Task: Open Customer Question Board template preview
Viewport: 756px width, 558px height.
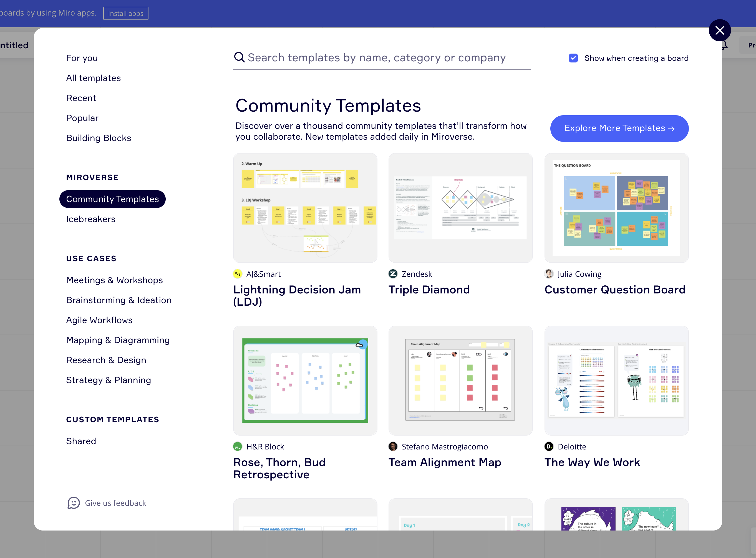Action: (616, 208)
